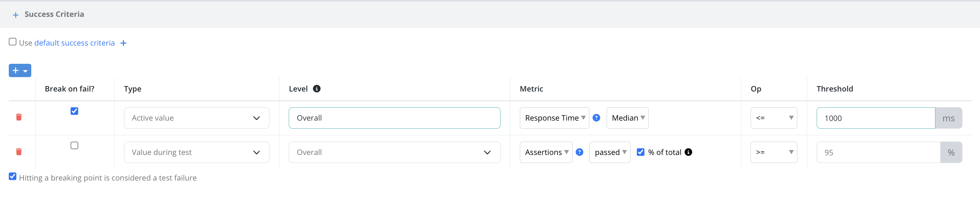Check Break on fail for second row

[x=74, y=146]
